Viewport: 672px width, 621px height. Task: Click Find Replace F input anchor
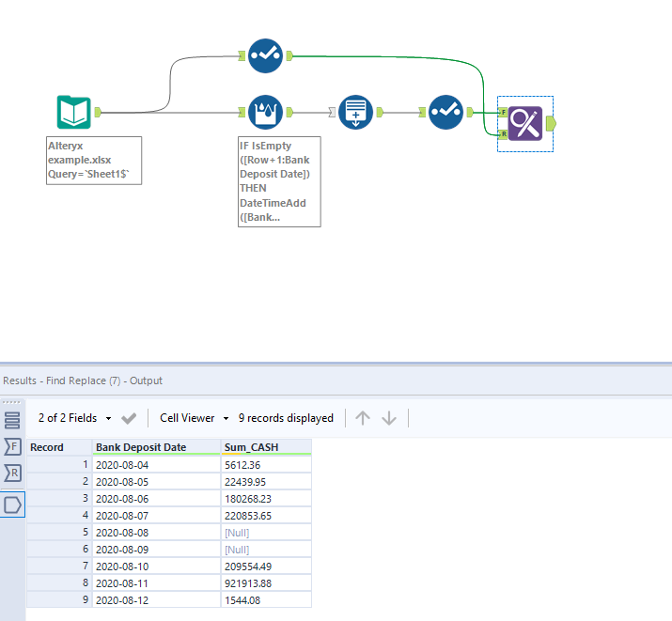pyautogui.click(x=503, y=112)
